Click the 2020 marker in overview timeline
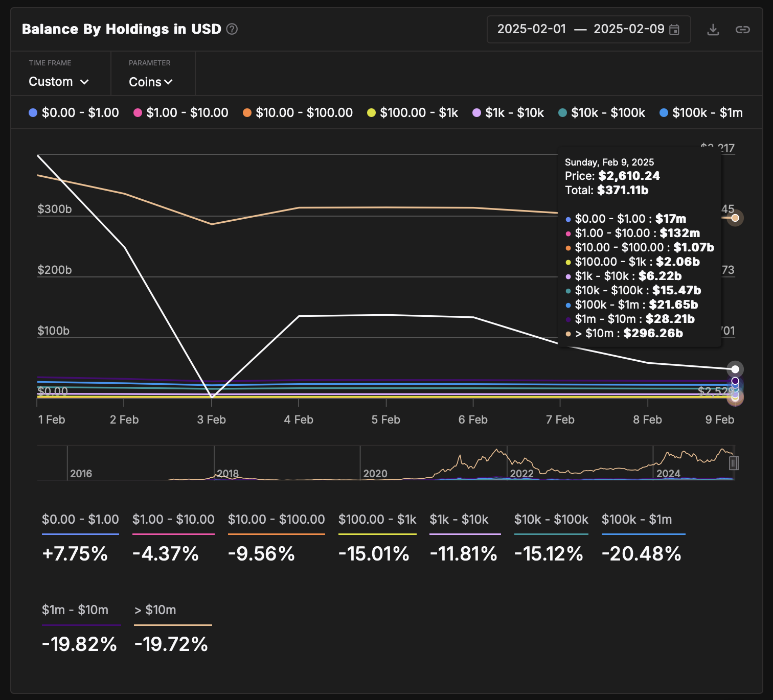773x700 pixels. [375, 473]
